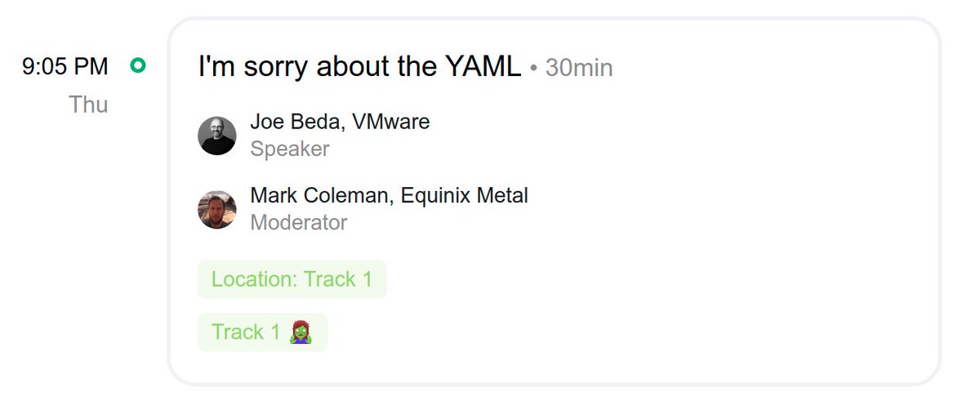Click the 'Moderator' role label
This screenshot has width=980, height=406.
[298, 222]
